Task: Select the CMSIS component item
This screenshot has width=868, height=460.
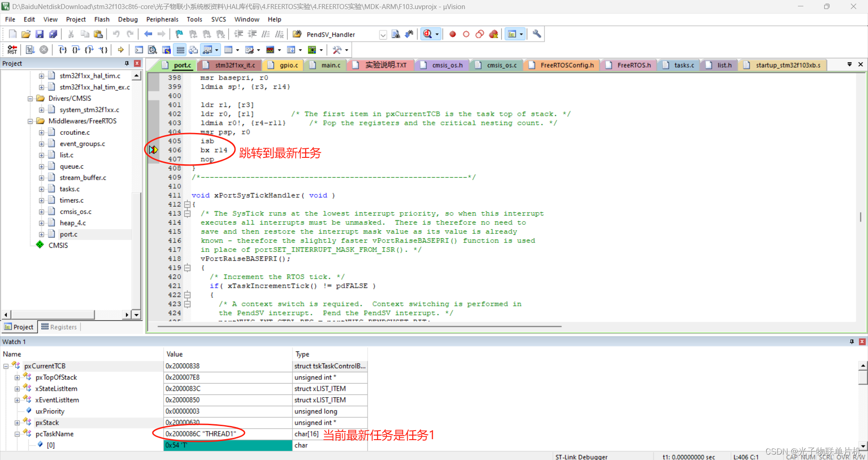Action: (58, 245)
